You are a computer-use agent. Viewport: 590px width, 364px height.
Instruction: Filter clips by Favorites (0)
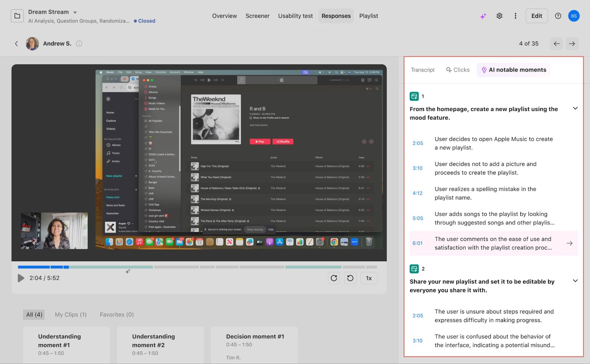click(117, 315)
